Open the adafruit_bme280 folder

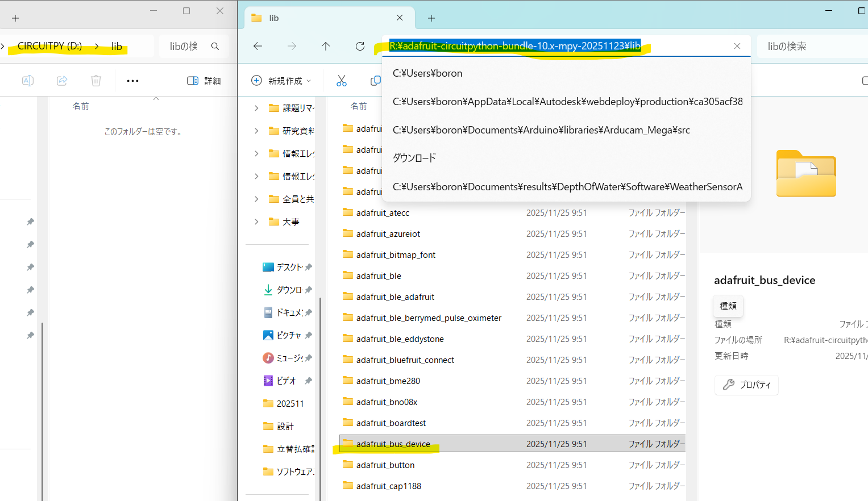pos(388,381)
